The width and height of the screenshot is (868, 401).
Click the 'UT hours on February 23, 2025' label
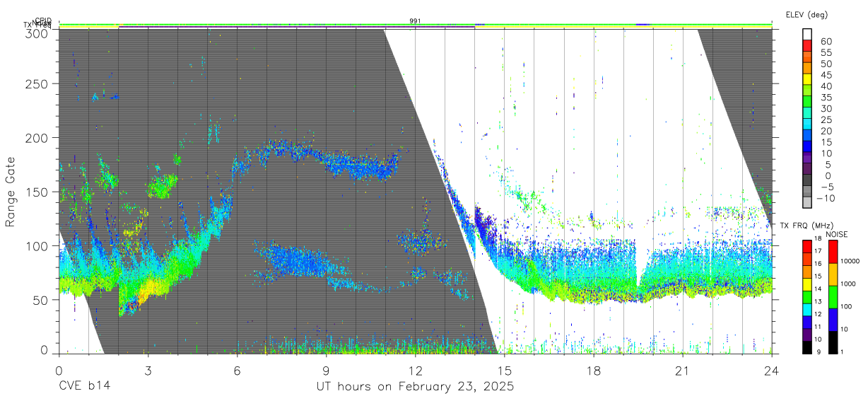(x=414, y=387)
